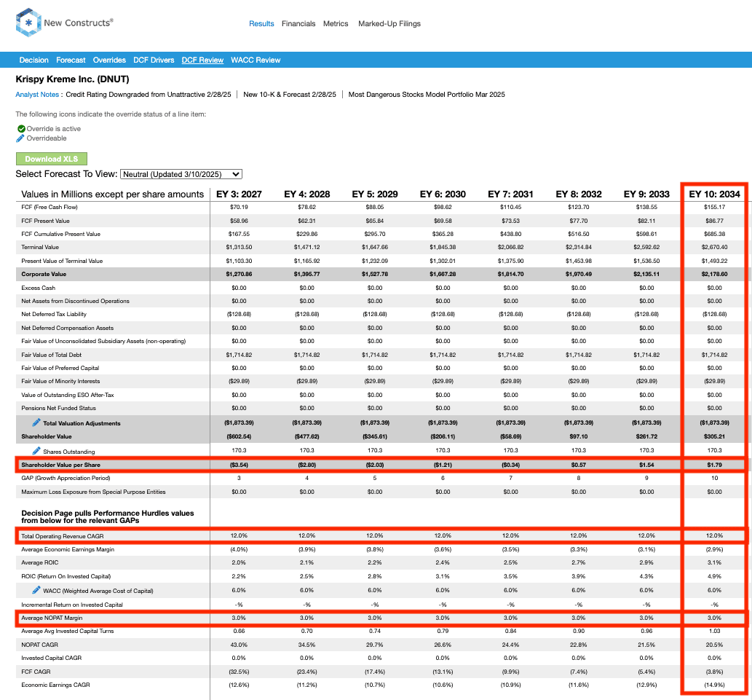Click the Average NOPAT Margin label
This screenshot has width=752, height=700.
[52, 618]
